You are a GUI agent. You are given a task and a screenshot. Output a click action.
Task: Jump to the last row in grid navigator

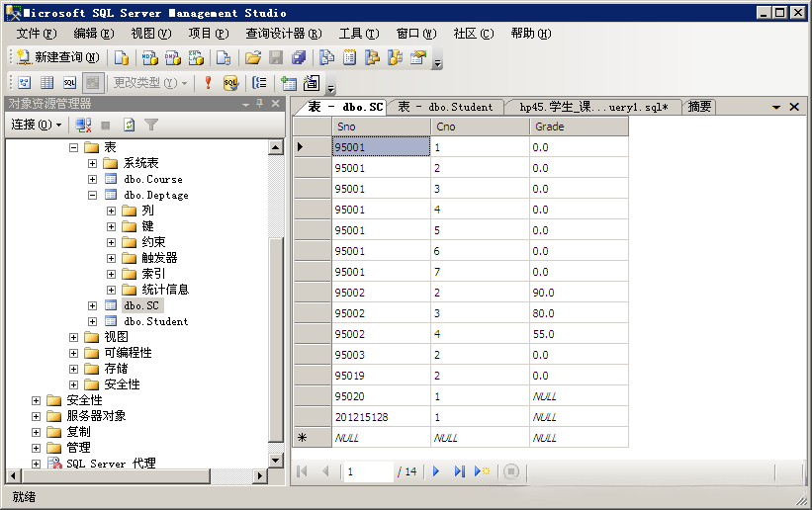pyautogui.click(x=459, y=471)
